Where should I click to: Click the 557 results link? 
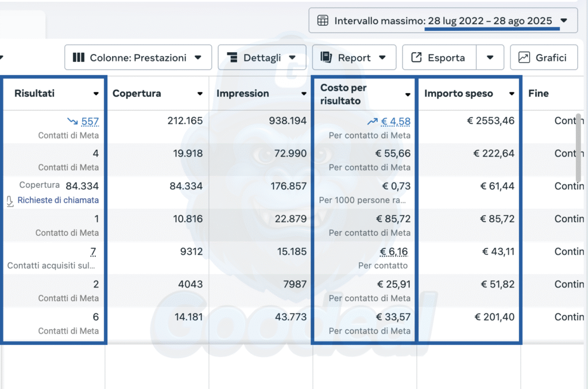tap(90, 121)
